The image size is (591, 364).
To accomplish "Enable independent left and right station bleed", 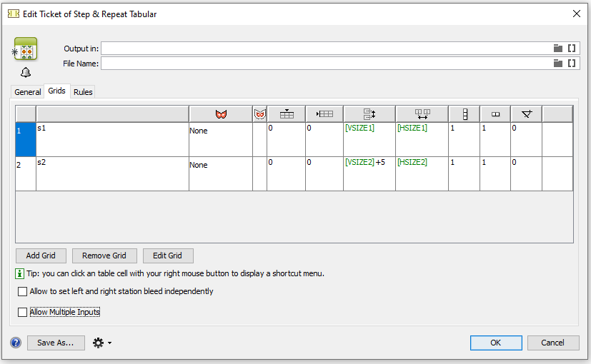I will coord(23,291).
